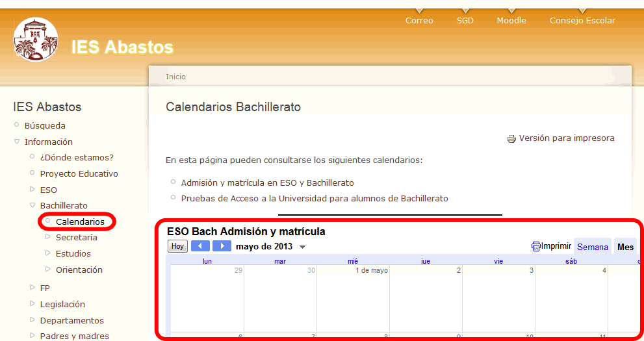Switch calendar to Mes view

click(625, 247)
